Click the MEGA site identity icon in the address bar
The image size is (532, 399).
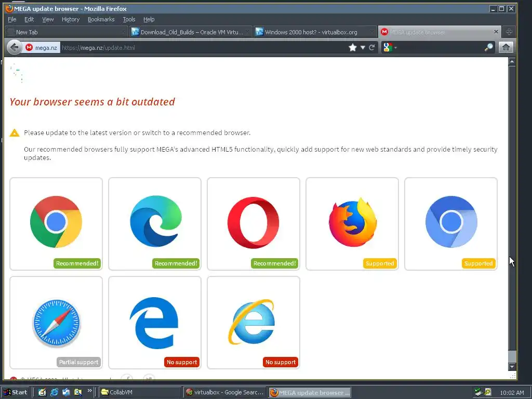[29, 47]
